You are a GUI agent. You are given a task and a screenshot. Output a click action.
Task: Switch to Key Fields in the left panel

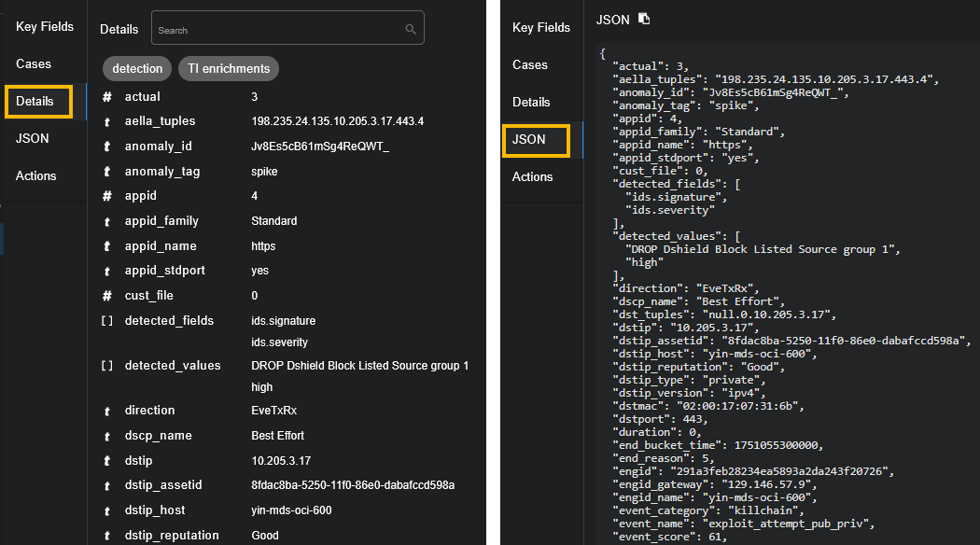(45, 26)
